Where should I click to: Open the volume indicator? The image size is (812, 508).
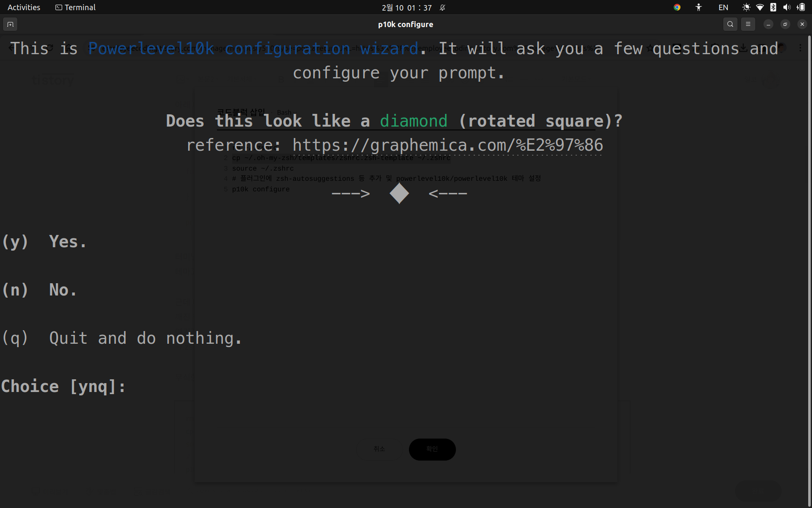(787, 7)
